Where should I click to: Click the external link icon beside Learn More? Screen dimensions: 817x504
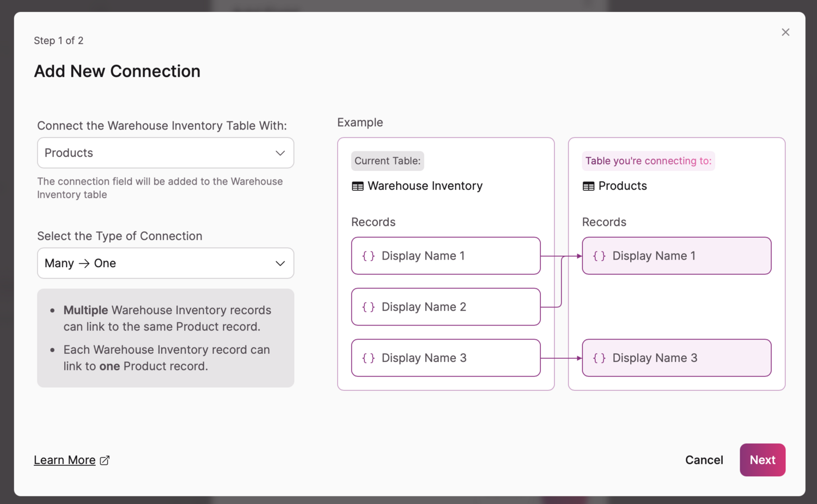105,460
